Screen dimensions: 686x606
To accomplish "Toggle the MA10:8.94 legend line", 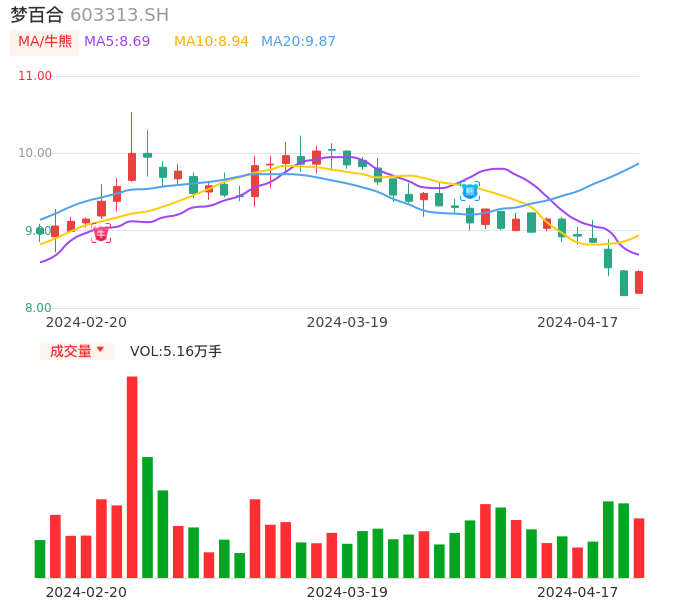I will pyautogui.click(x=211, y=42).
